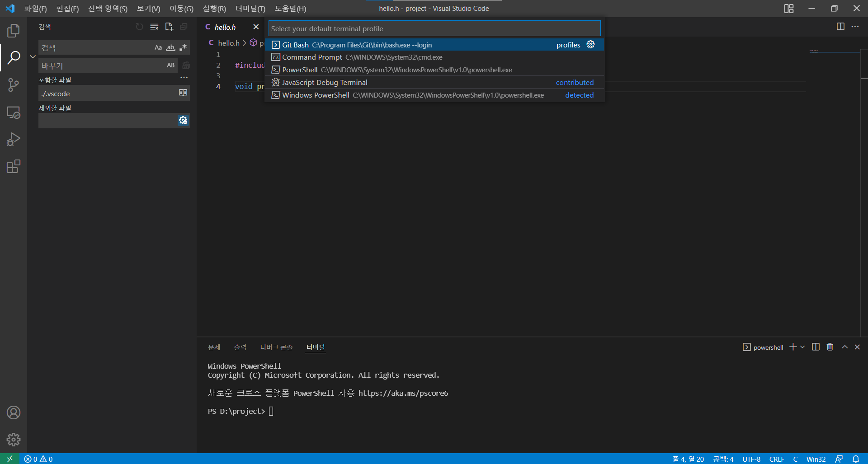This screenshot has height=464, width=868.
Task: Open Run and Debug view
Action: (x=14, y=139)
